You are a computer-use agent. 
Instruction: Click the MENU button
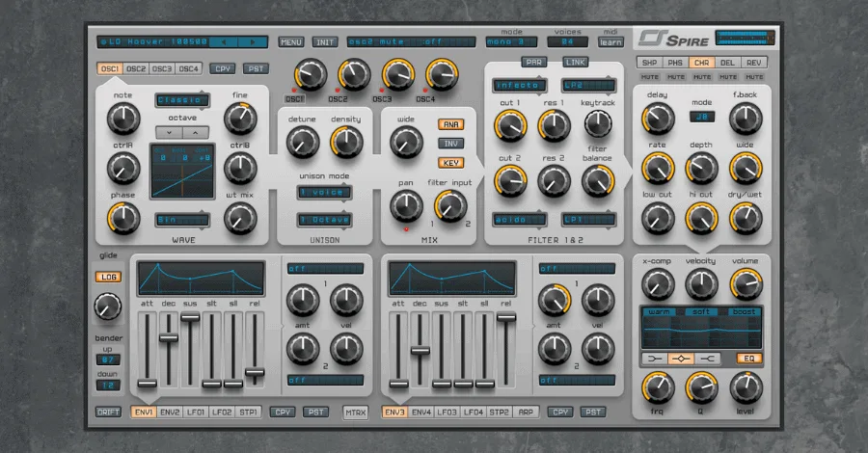point(290,42)
